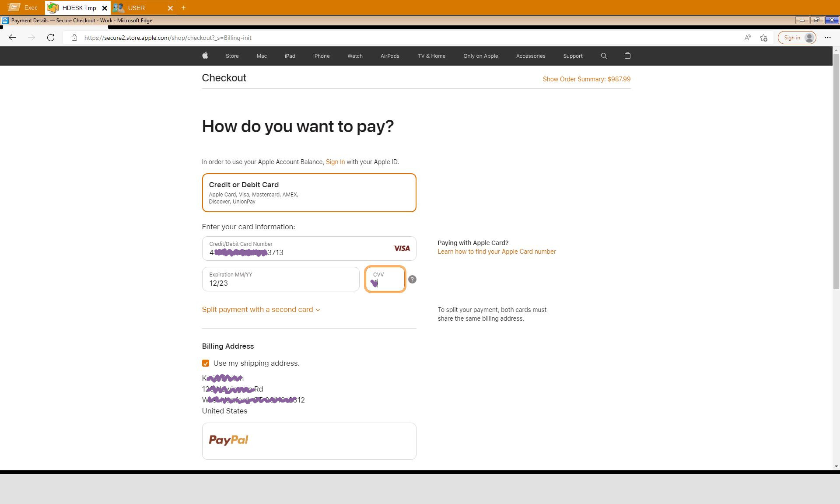Screen dimensions: 840x504
Task: Open the TV & Home menu
Action: click(432, 56)
